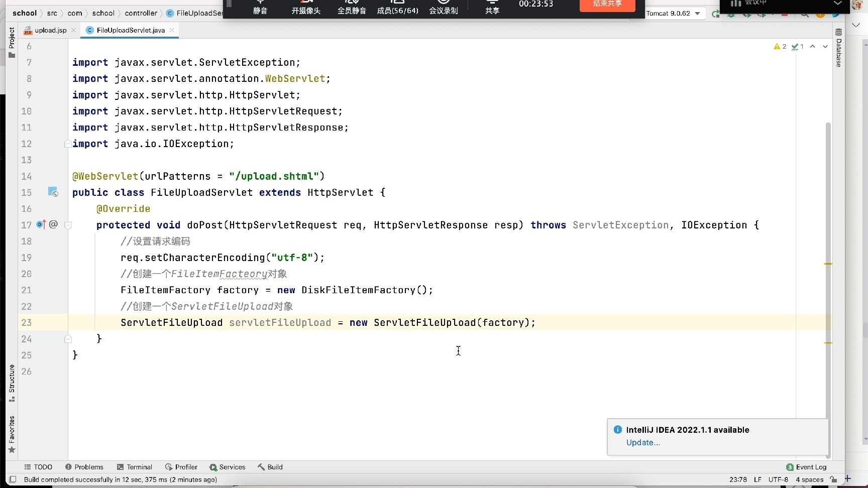Click the typo check indicator showing 1
Viewport: 868px width, 488px height.
(x=798, y=46)
